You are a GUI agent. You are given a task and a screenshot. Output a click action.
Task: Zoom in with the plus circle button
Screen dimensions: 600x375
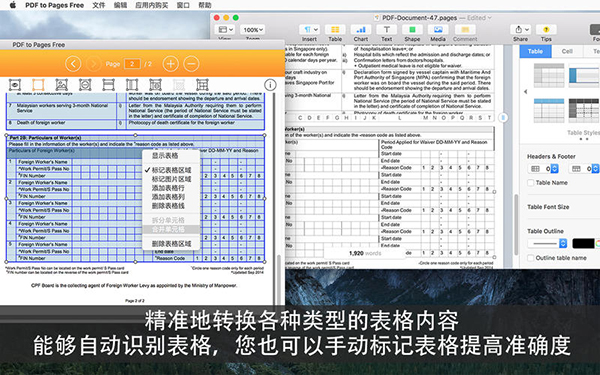click(x=171, y=64)
